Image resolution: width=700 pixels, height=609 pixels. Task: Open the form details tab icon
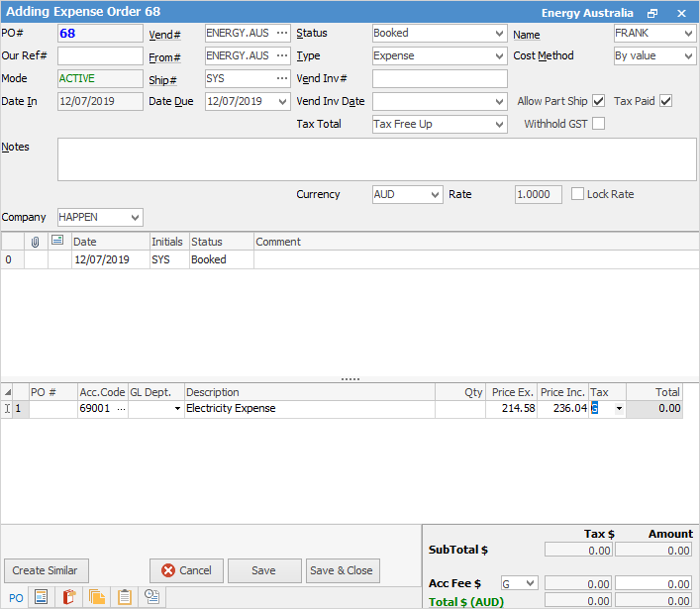(x=42, y=596)
